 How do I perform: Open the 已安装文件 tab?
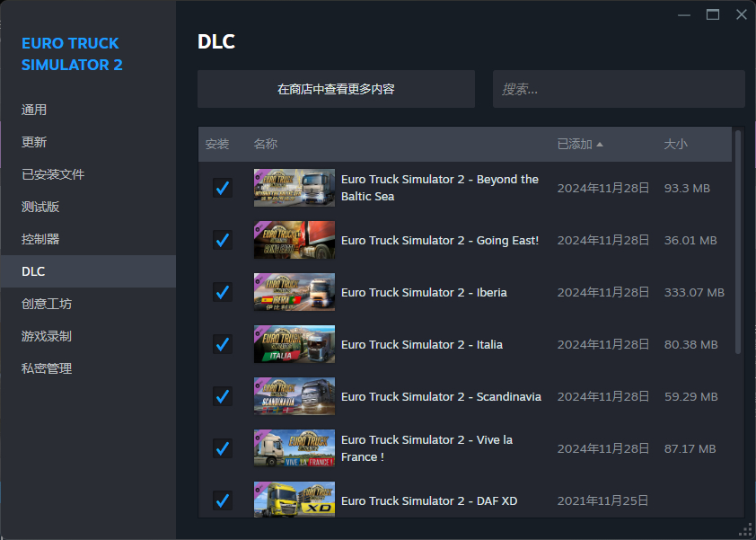(88, 174)
